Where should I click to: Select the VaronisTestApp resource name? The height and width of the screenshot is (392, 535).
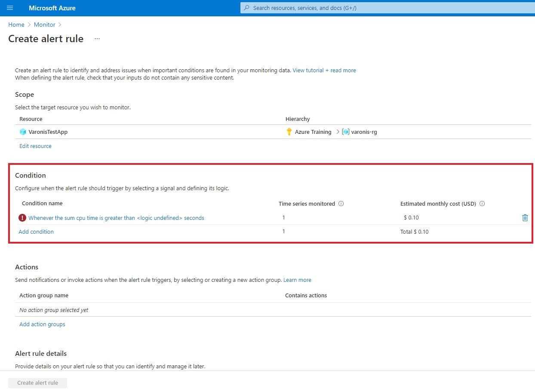coord(48,132)
